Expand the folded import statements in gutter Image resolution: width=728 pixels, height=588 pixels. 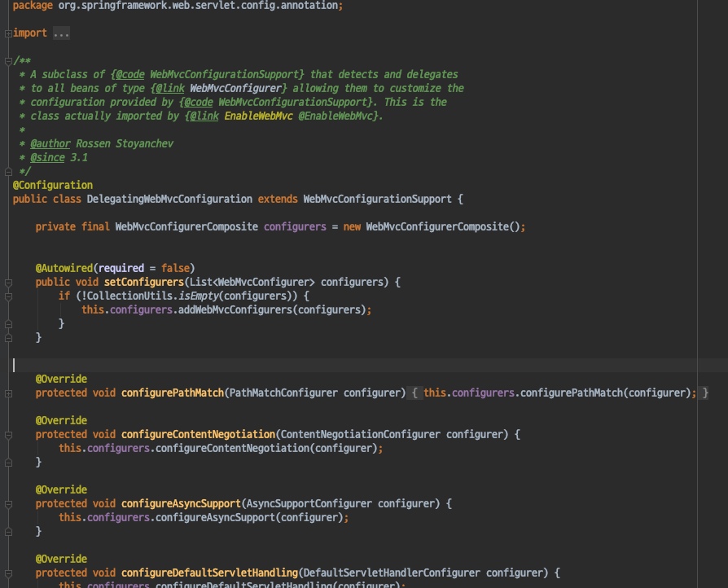pyautogui.click(x=8, y=33)
